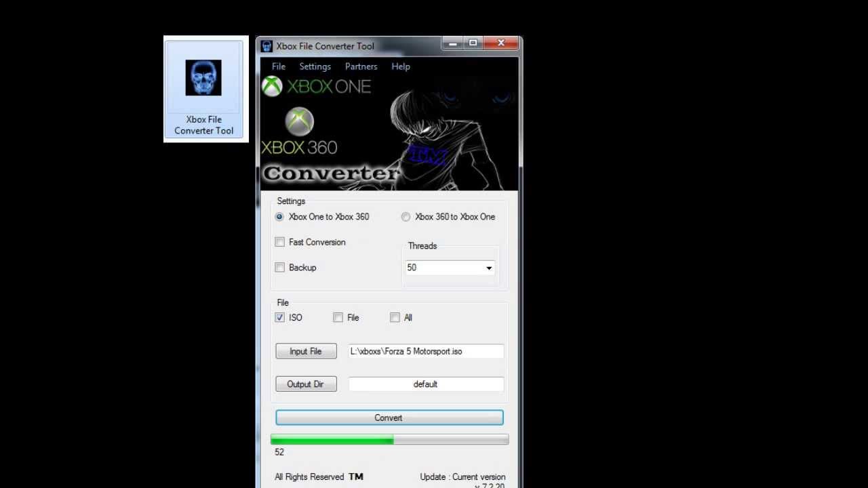Open the Settings menu

[x=315, y=66]
